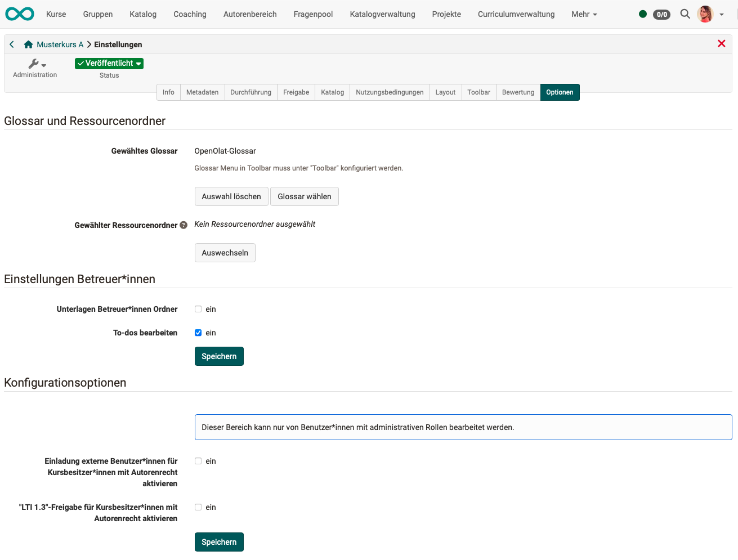
Task: Click the OpenOlat infinity logo
Action: (x=19, y=14)
